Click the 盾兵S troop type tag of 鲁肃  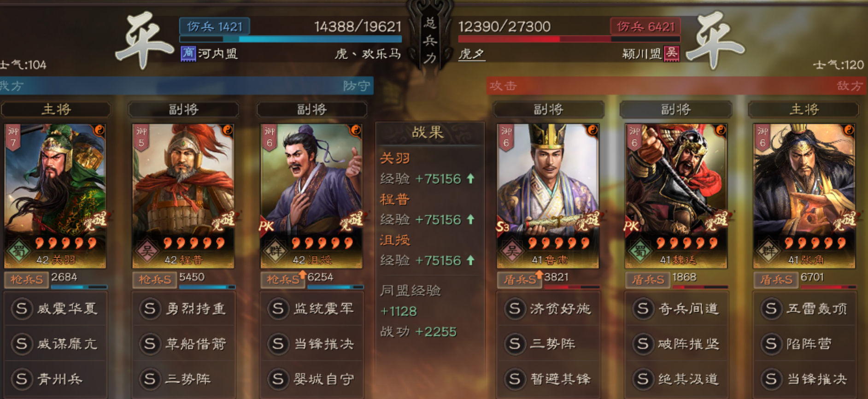(519, 279)
